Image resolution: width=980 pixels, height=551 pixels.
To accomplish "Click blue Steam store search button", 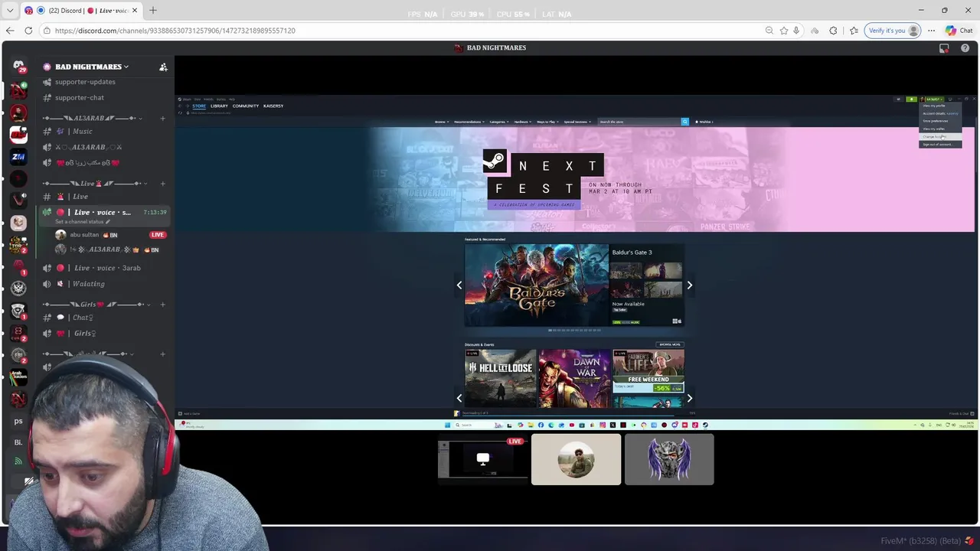I will [684, 122].
